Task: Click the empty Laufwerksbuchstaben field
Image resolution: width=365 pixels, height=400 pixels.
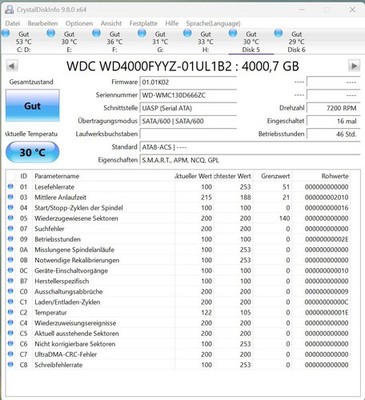Action: pos(188,134)
